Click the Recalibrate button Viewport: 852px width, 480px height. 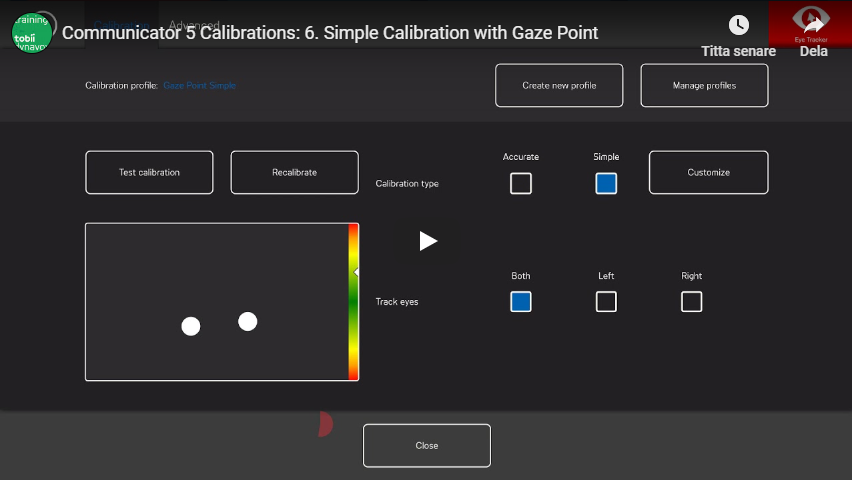coord(294,172)
